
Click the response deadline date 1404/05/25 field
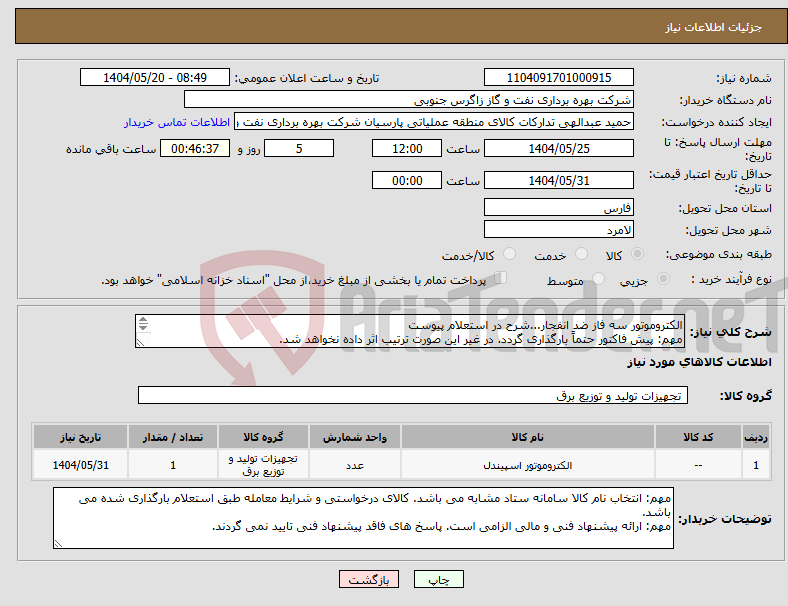click(558, 148)
